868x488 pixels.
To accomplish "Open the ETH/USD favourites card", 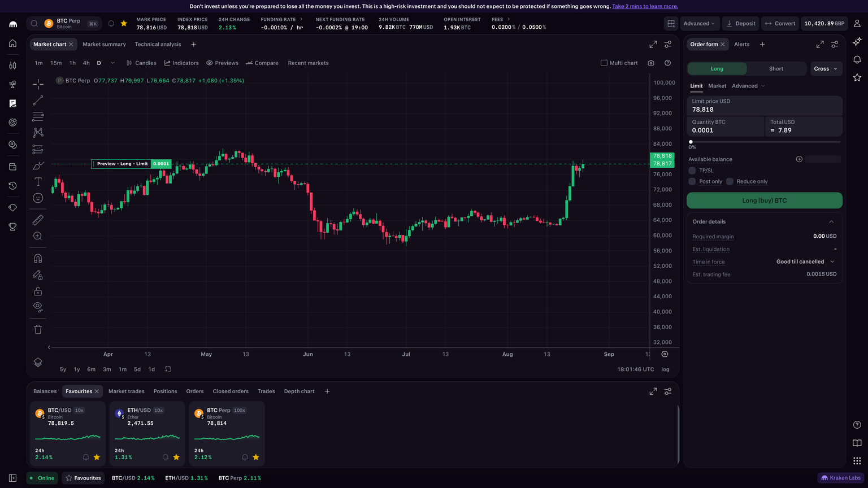I will coord(147,433).
